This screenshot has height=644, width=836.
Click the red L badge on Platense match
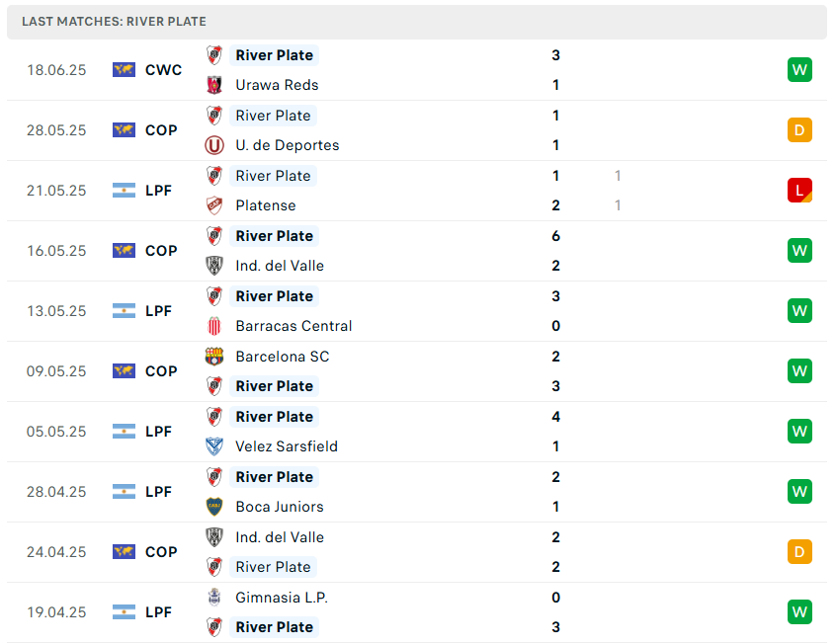click(x=799, y=191)
